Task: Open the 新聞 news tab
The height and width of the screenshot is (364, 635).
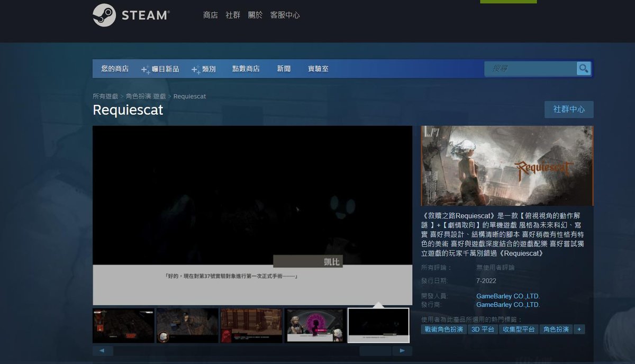Action: point(284,69)
